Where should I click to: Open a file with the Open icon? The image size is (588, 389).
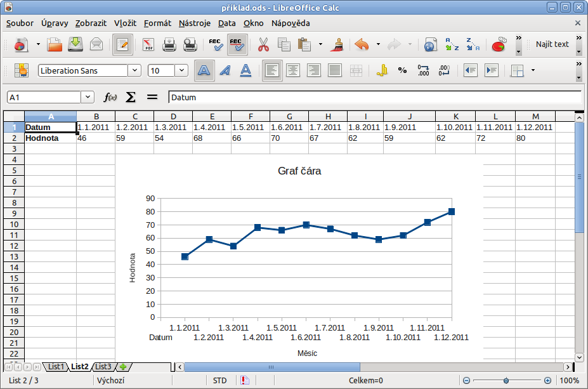pyautogui.click(x=55, y=44)
